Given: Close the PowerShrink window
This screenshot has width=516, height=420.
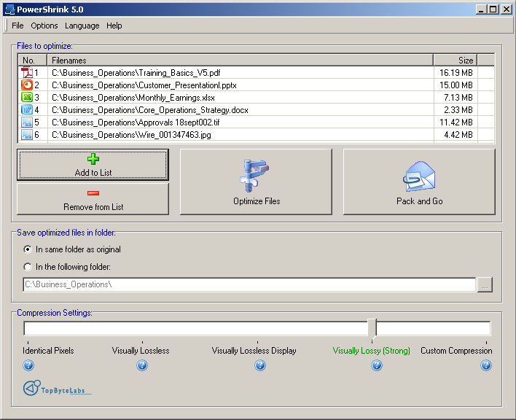Looking at the screenshot, I should tap(506, 9).
